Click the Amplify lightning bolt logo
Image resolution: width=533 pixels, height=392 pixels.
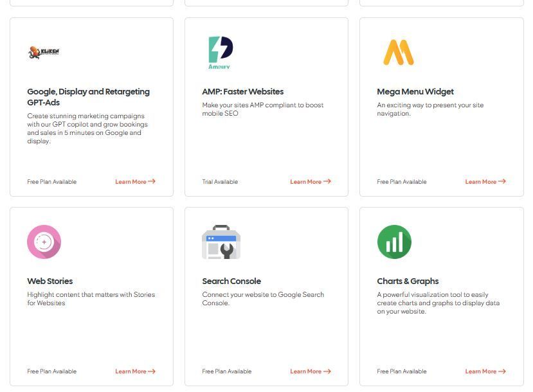[221, 53]
